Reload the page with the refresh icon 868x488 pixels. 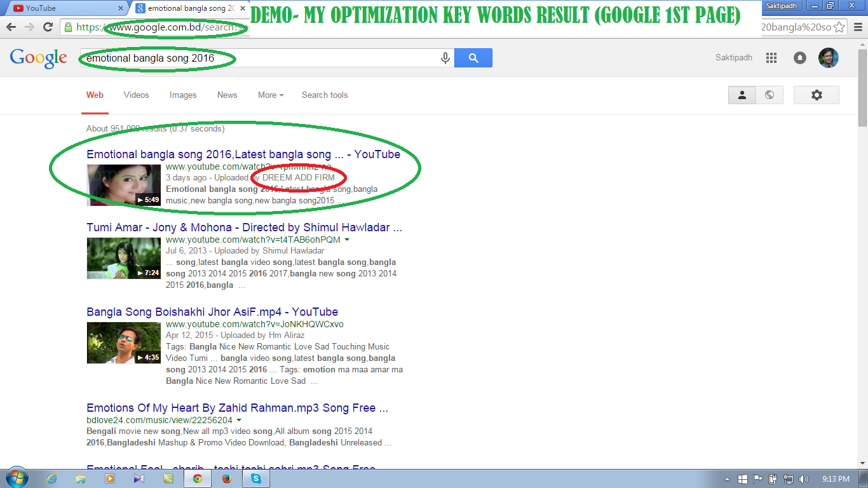coord(48,27)
